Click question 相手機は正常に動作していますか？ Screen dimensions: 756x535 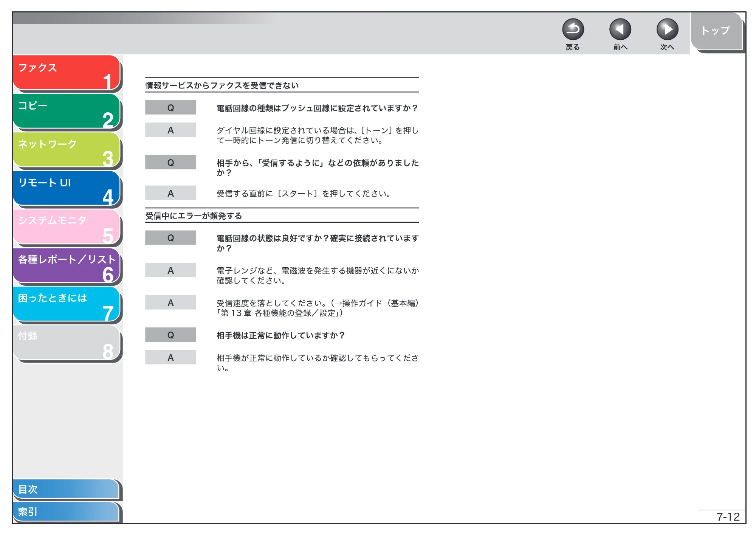[281, 335]
